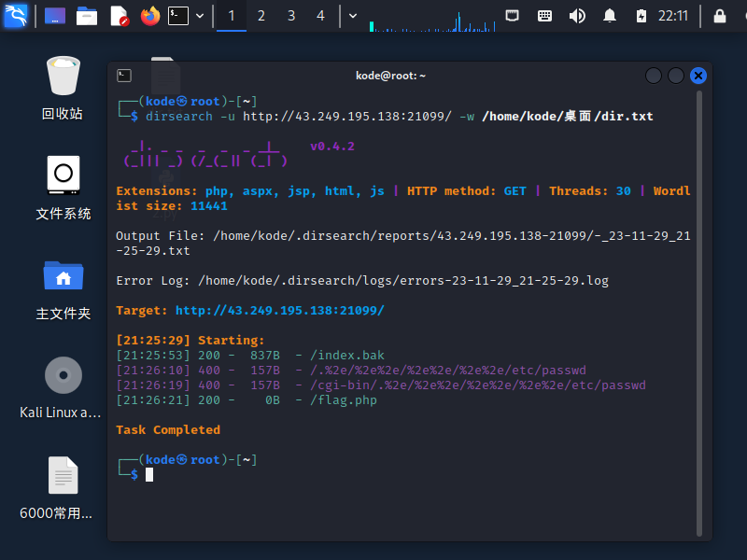The width and height of the screenshot is (747, 560).
Task: Lock the screen with padlock icon
Action: pyautogui.click(x=719, y=16)
